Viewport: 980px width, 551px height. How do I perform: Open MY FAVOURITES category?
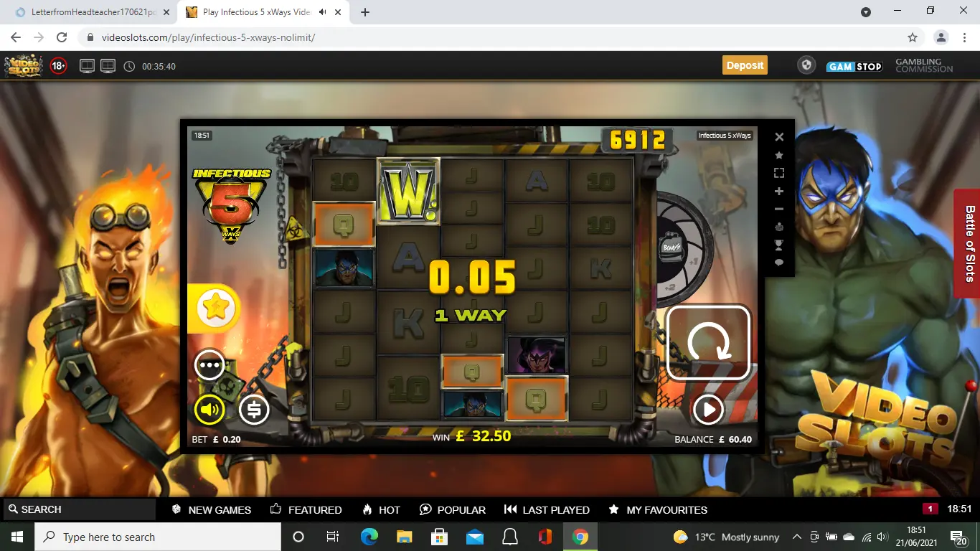658,509
